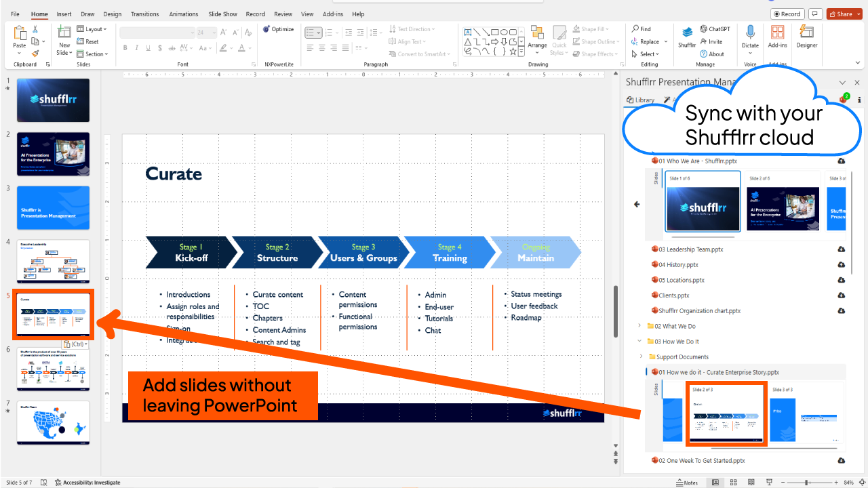
Task: Select the Rectangle shape in gallery
Action: 496,32
